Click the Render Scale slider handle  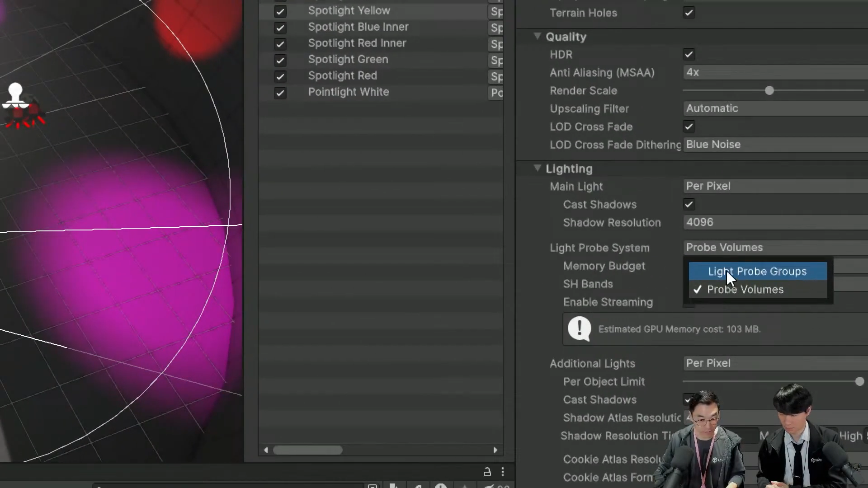click(769, 91)
